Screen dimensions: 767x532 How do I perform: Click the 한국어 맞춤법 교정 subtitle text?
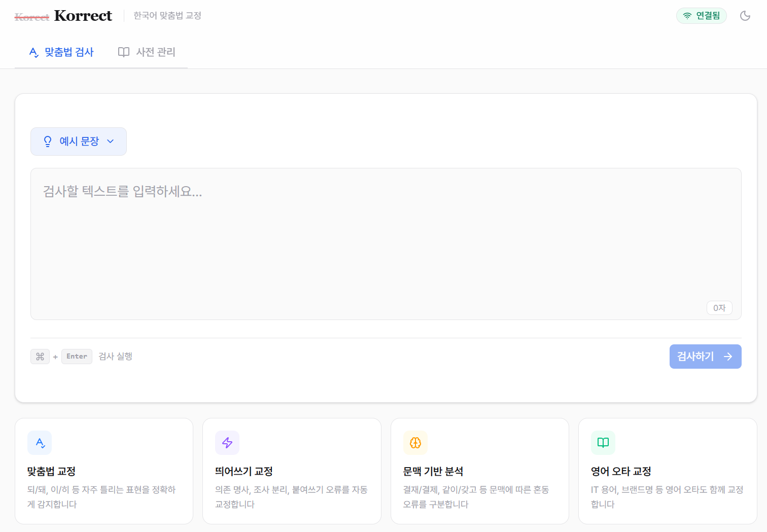click(167, 16)
